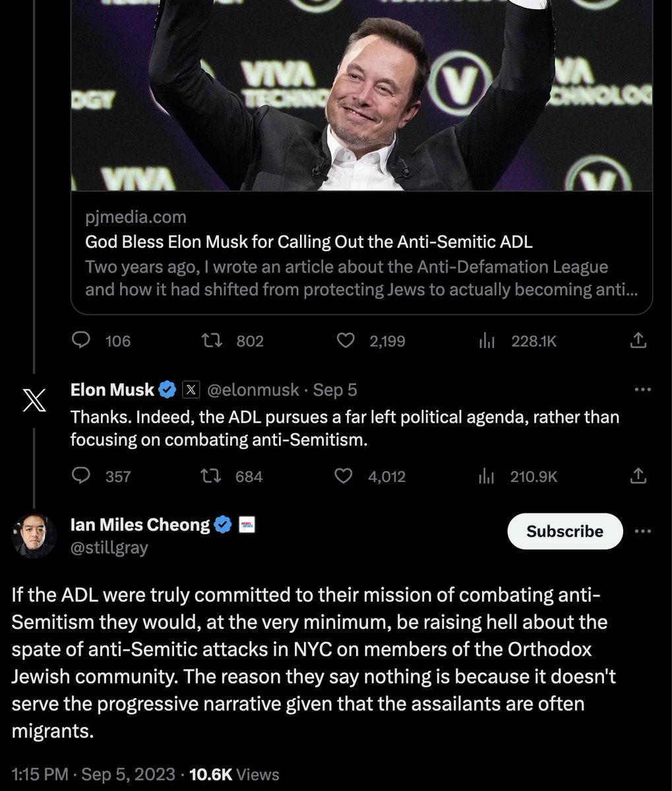Image resolution: width=672 pixels, height=791 pixels.
Task: Open the pjmedia.com article headline link
Action: (309, 242)
